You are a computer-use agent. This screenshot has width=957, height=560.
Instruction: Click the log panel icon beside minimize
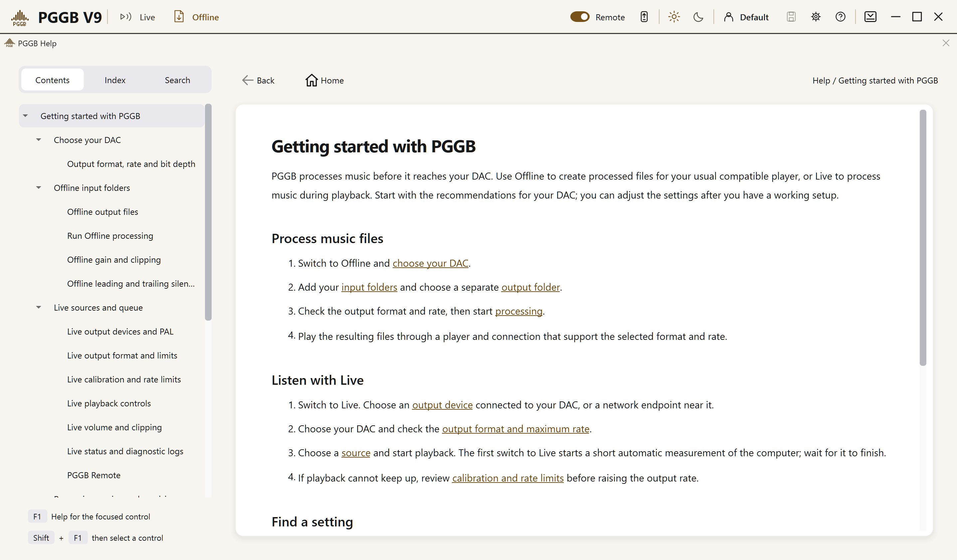coord(870,17)
